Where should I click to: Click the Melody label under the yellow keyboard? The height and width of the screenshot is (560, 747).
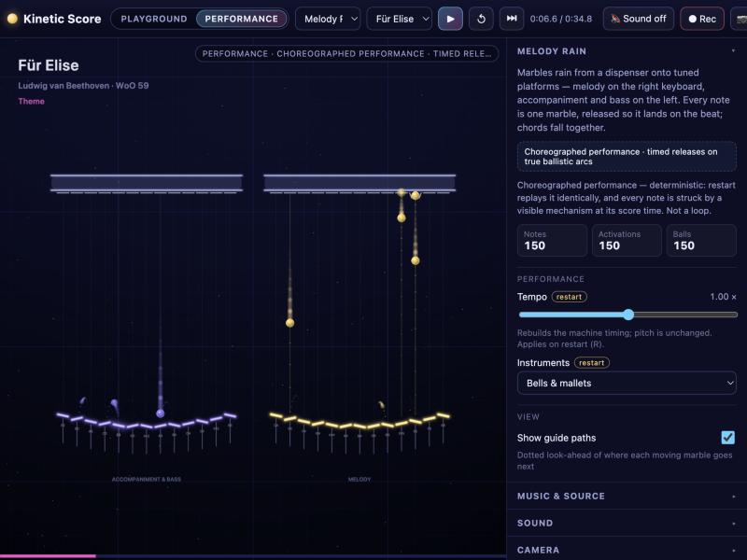tap(359, 479)
